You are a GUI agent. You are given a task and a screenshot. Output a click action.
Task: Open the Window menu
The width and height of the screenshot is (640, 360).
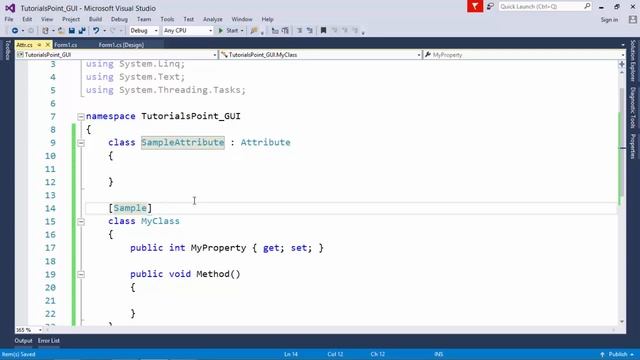242,19
